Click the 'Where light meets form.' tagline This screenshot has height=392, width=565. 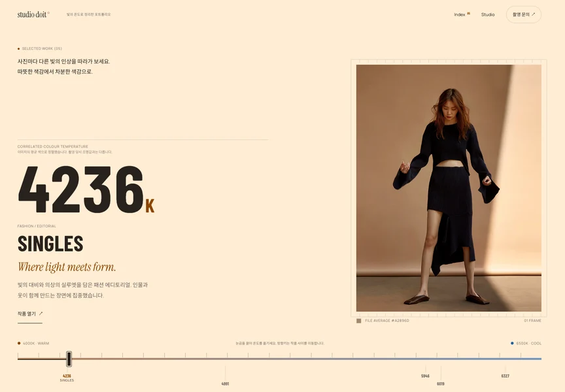(x=67, y=267)
